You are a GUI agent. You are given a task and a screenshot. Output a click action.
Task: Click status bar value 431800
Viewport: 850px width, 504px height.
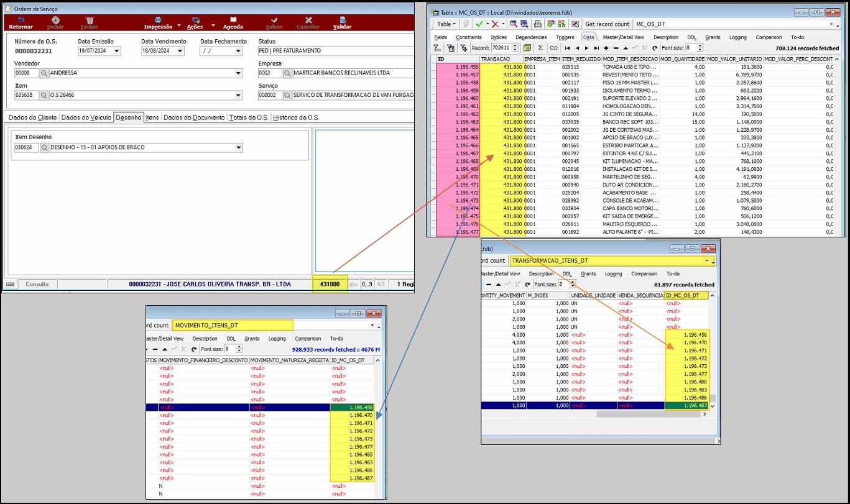coord(330,284)
